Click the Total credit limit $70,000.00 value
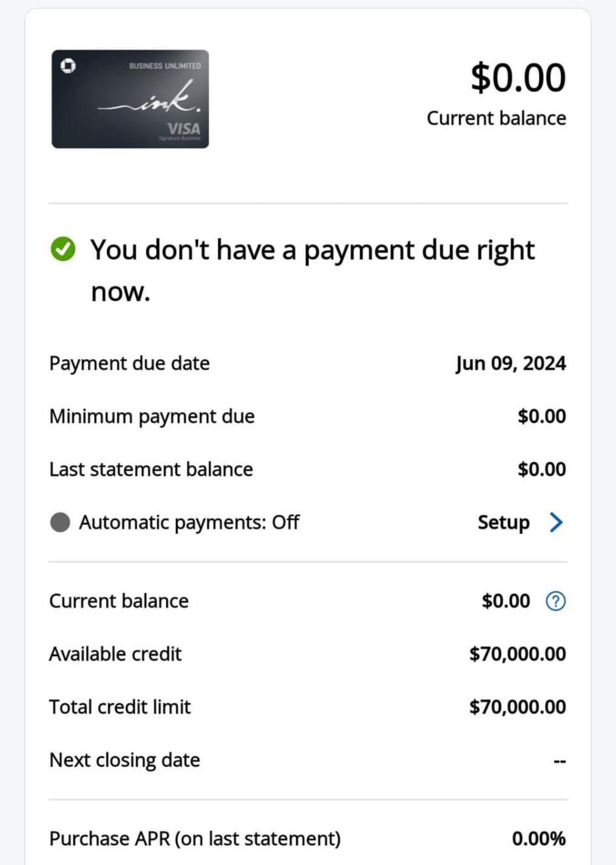 click(517, 707)
